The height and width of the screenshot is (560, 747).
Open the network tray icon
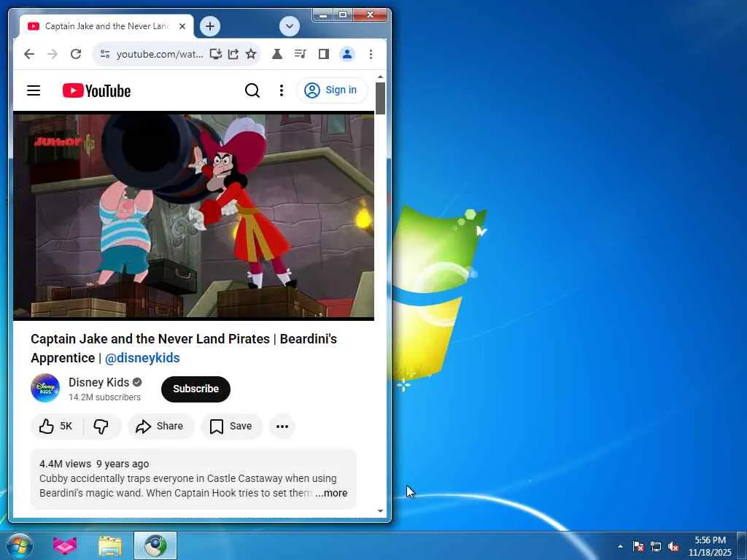coord(656,546)
